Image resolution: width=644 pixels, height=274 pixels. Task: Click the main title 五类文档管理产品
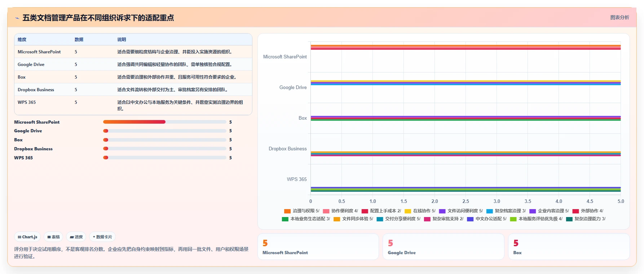click(98, 18)
